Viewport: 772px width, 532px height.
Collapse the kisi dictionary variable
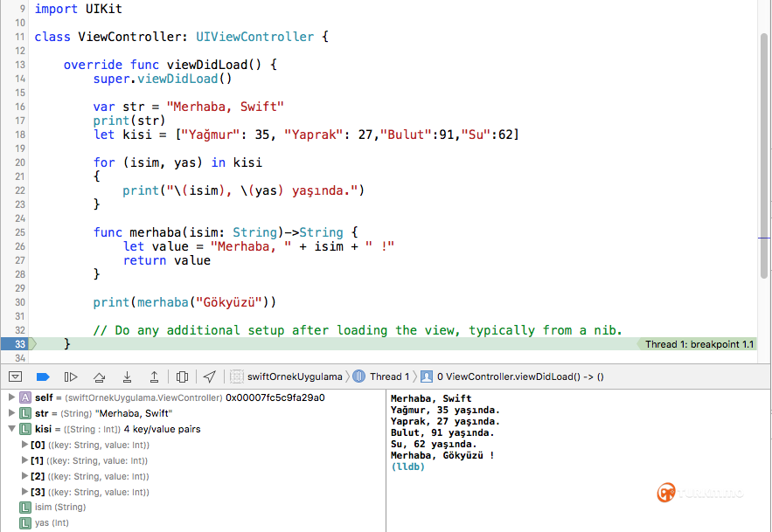pos(10,430)
